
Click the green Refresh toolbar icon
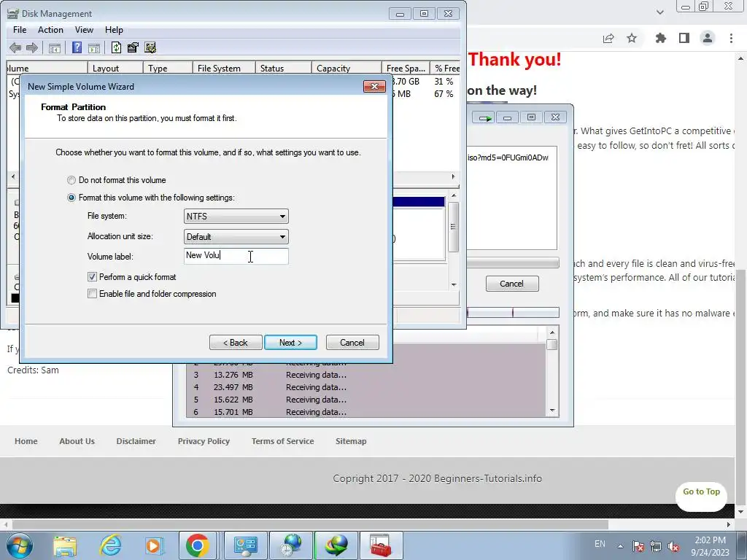pos(116,47)
